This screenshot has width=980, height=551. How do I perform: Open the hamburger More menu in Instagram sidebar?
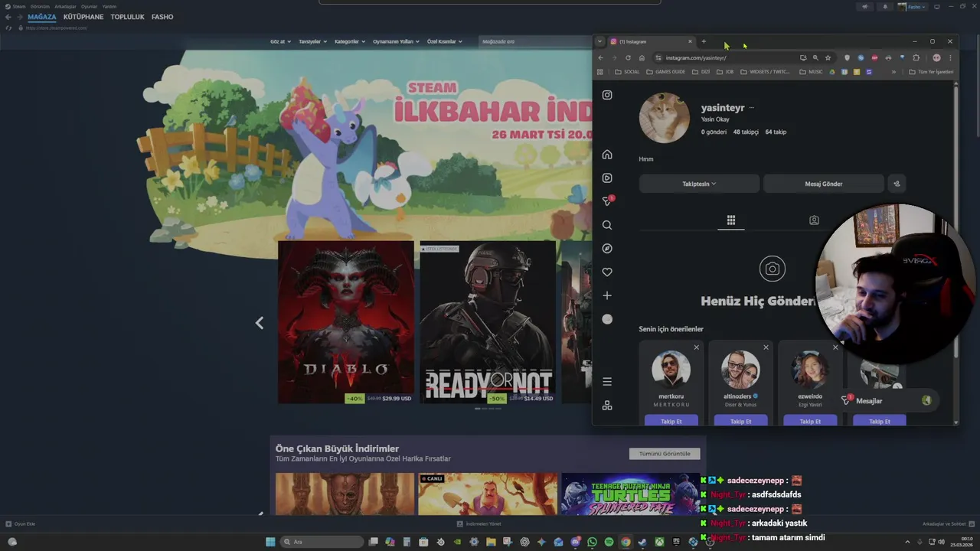tap(607, 382)
